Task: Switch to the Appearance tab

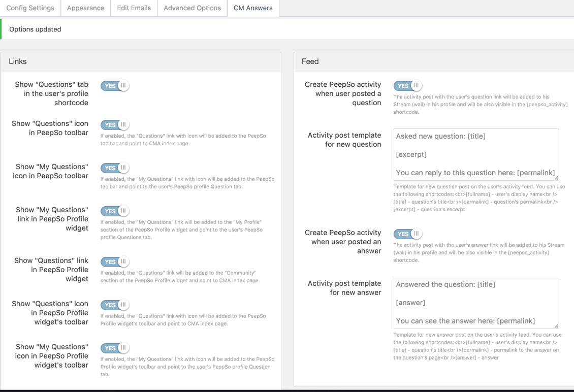Action: (85, 8)
